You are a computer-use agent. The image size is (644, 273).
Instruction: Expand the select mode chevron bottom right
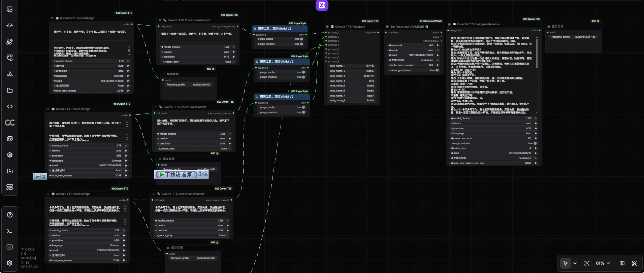[575, 263]
